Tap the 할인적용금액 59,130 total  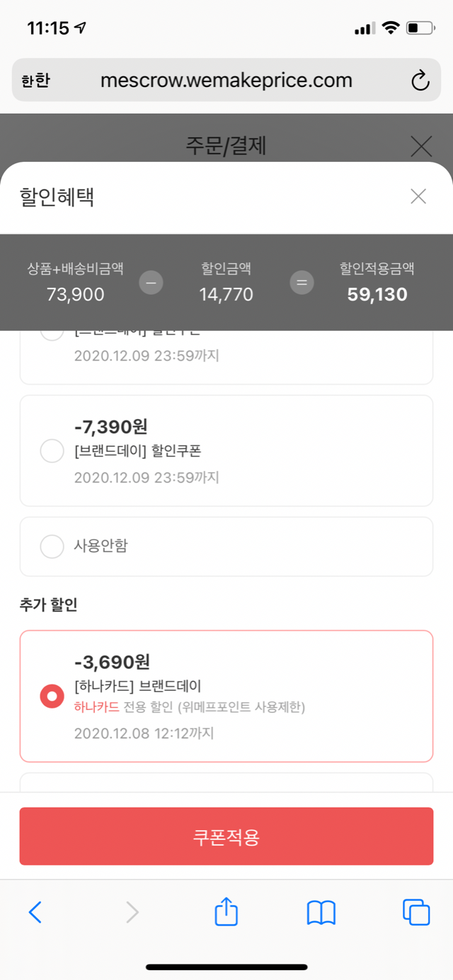click(x=377, y=294)
